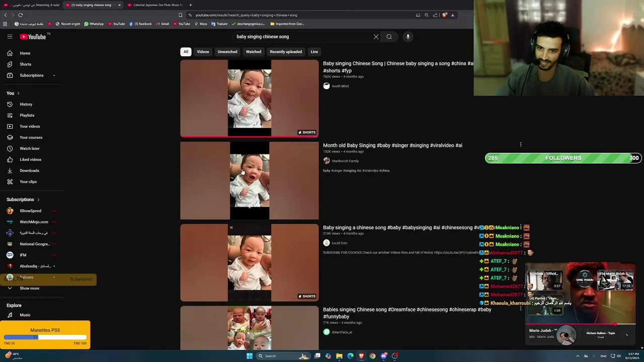644x362 pixels.
Task: Open the Lucid Coin channel avatar
Action: (x=327, y=243)
